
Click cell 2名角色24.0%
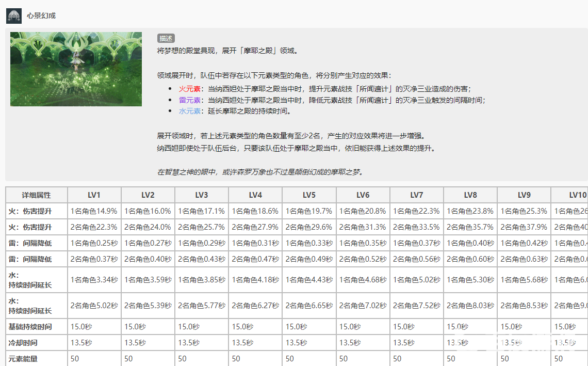pyautogui.click(x=148, y=227)
